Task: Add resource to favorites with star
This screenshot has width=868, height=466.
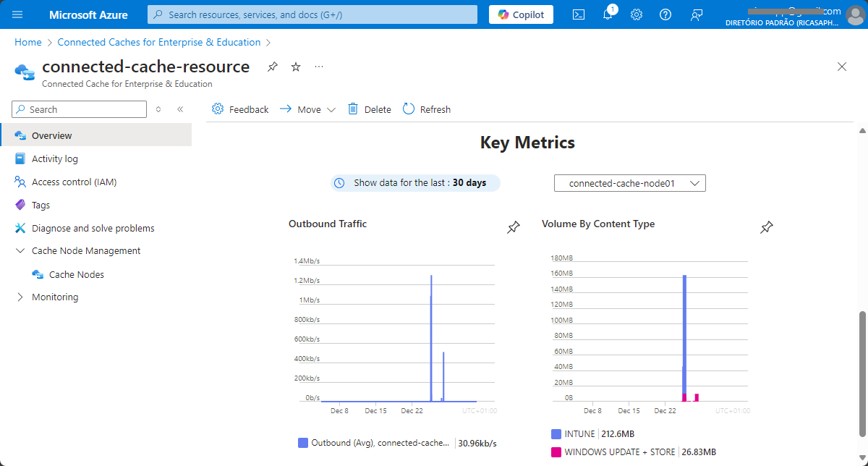Action: pyautogui.click(x=296, y=67)
